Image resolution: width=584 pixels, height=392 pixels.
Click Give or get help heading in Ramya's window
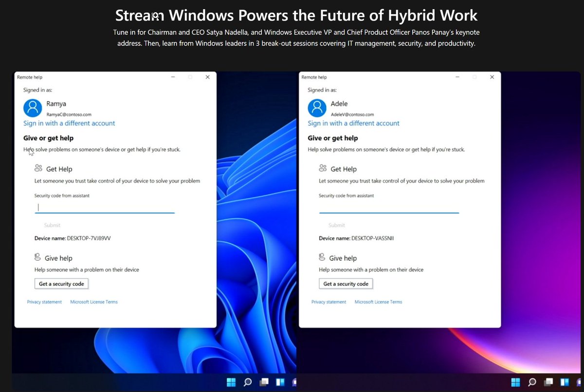pyautogui.click(x=49, y=138)
